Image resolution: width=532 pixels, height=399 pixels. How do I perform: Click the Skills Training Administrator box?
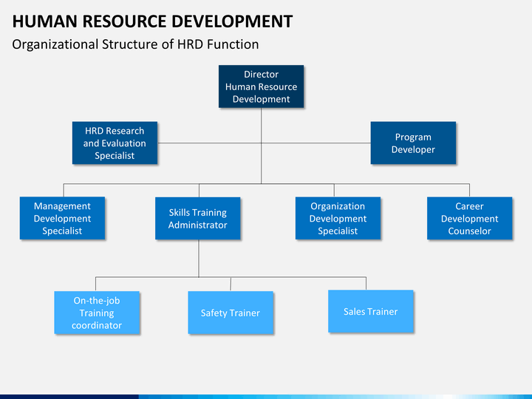pyautogui.click(x=198, y=219)
